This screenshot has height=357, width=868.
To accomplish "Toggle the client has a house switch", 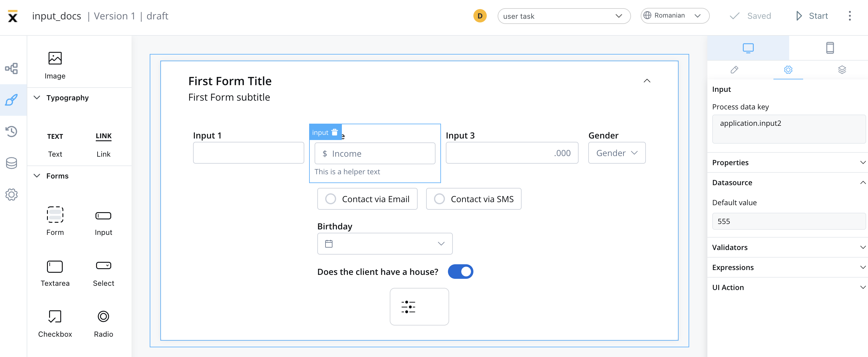I will [460, 272].
